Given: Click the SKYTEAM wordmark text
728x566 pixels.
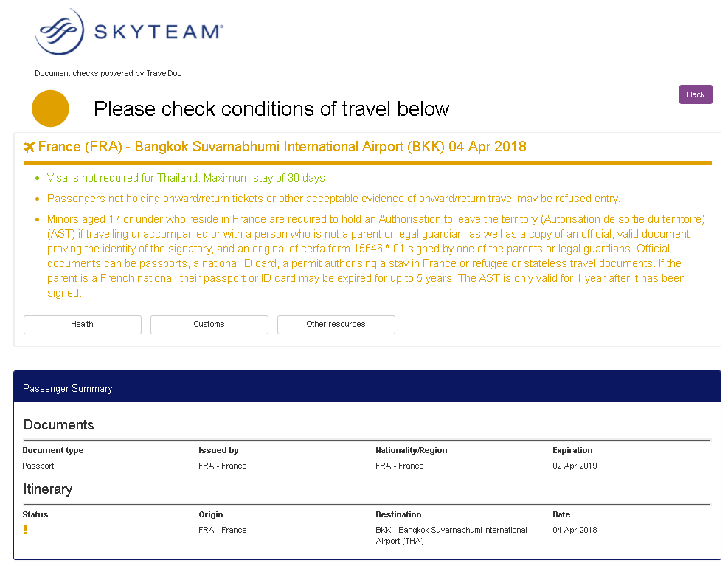Looking at the screenshot, I should pyautogui.click(x=159, y=32).
